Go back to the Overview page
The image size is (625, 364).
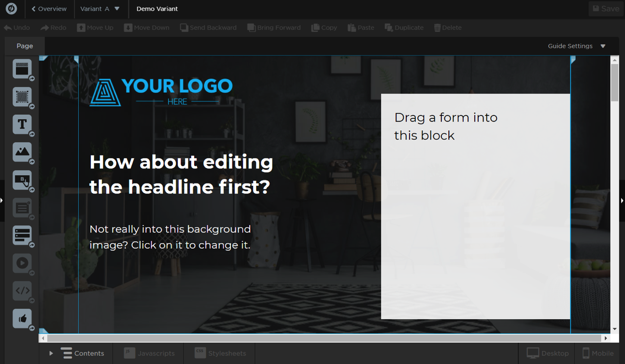pos(49,9)
